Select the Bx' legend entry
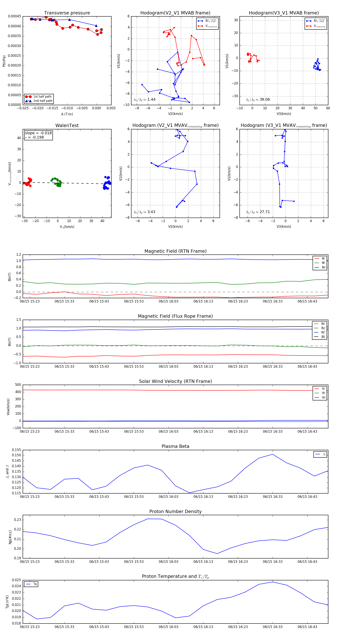Screen dimensions: 351x644 pos(320,324)
